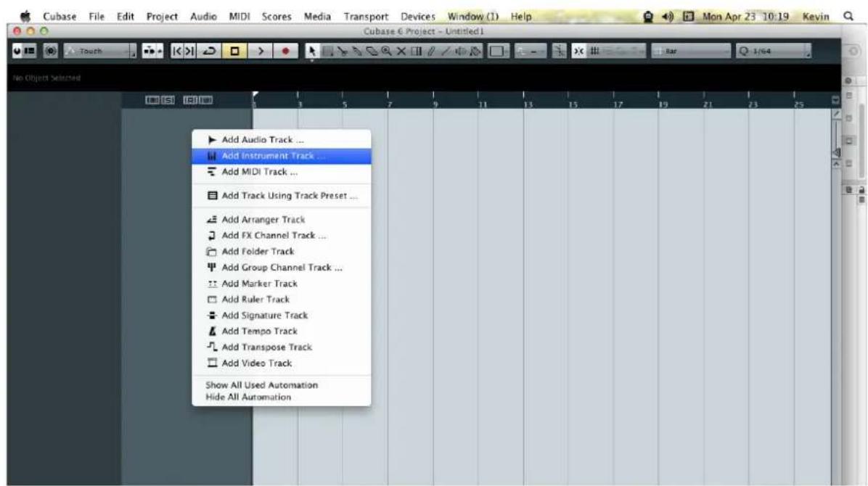The width and height of the screenshot is (868, 486).
Task: Select Add Folder Track entry
Action: tap(281, 251)
